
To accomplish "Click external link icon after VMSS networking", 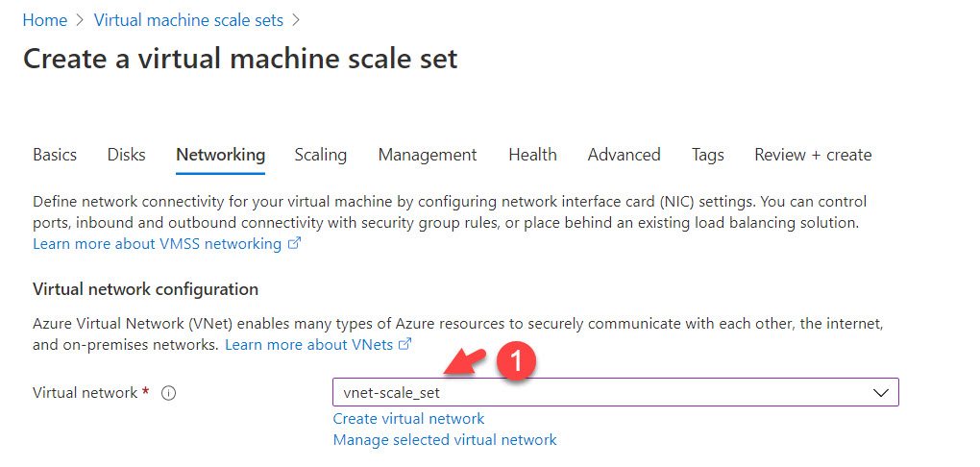I will [295, 244].
